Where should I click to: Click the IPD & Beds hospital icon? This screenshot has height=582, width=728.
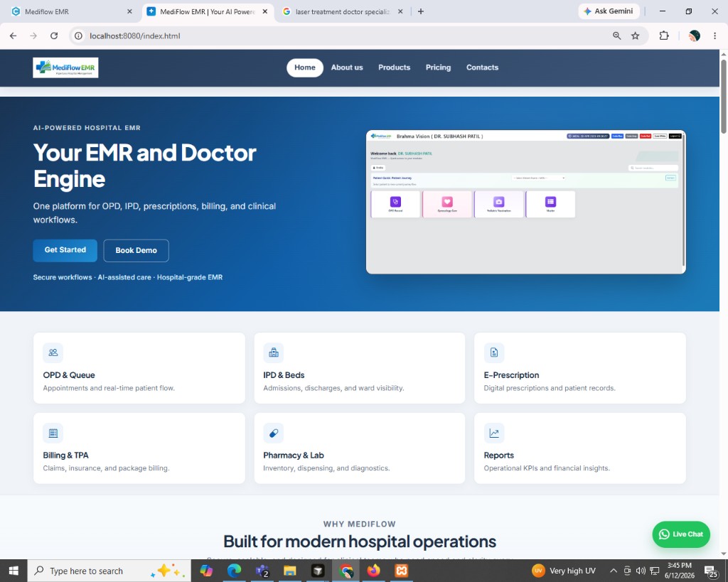(x=274, y=352)
